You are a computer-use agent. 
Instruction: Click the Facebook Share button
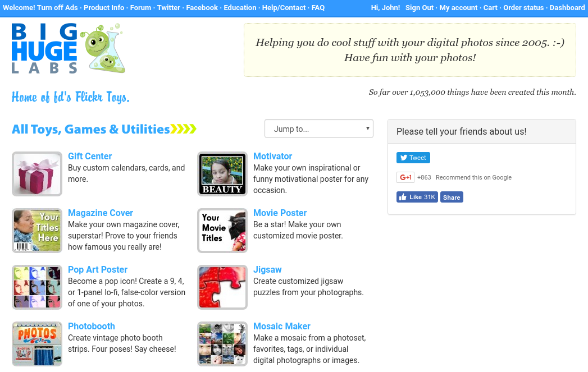click(452, 198)
